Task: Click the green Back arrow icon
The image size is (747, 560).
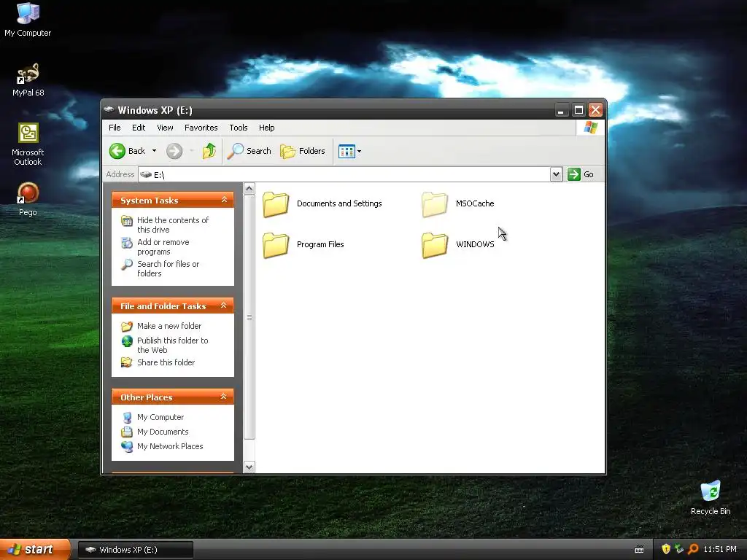Action: click(x=117, y=151)
